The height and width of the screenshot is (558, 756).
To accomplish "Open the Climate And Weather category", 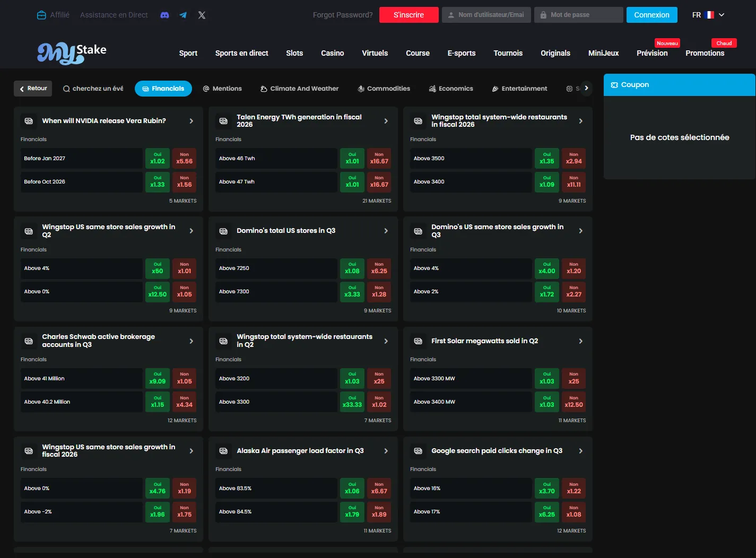I will (299, 89).
